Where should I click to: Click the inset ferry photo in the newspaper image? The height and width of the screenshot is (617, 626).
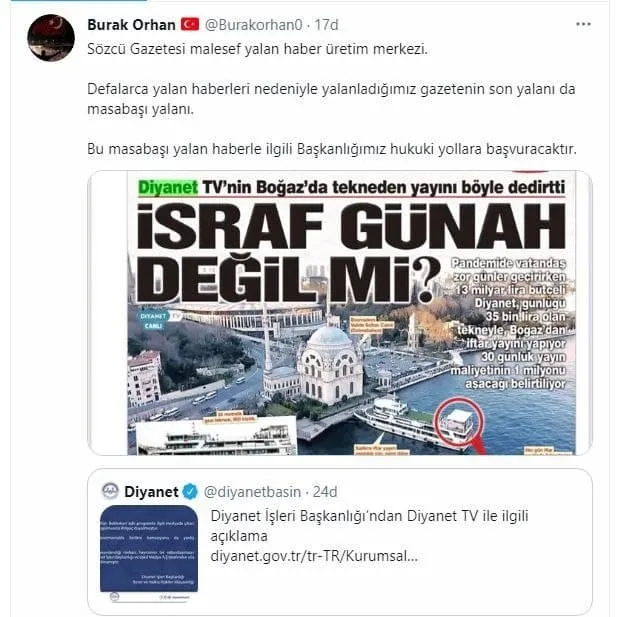tap(216, 436)
